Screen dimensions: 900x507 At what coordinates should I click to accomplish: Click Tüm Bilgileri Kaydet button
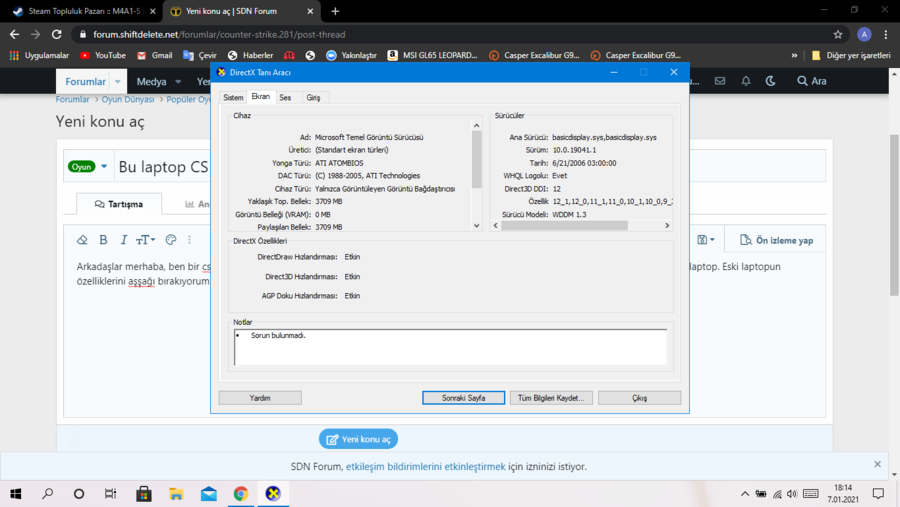tap(551, 398)
